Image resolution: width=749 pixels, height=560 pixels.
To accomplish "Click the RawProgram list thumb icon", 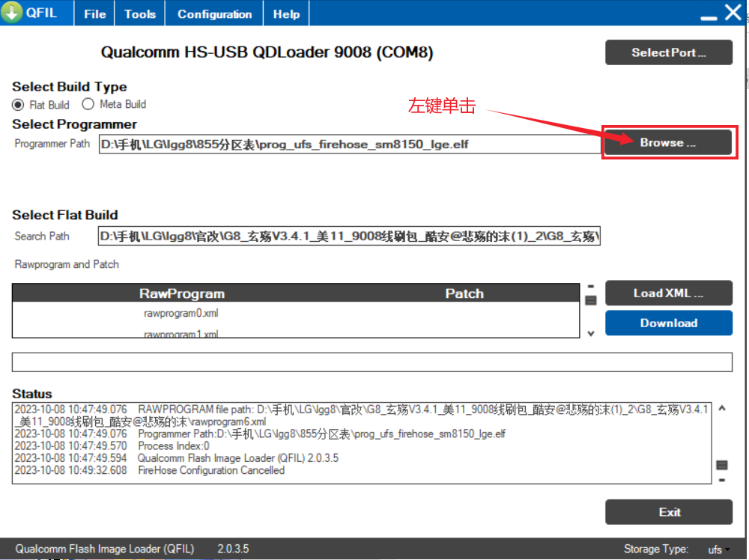I will pos(590,300).
